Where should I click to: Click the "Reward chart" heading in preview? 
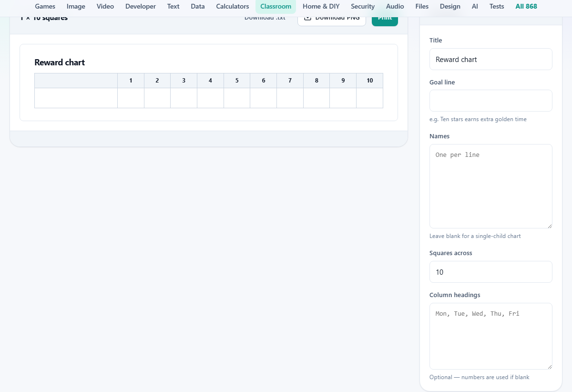point(60,62)
